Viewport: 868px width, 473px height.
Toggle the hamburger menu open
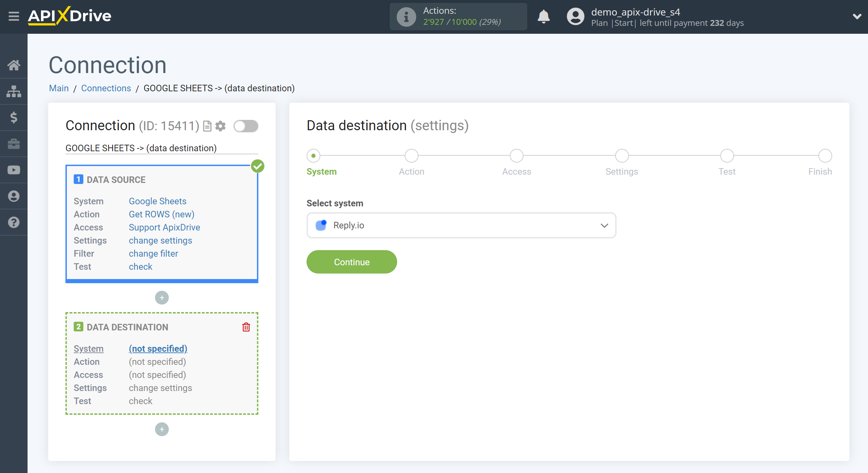[13, 16]
